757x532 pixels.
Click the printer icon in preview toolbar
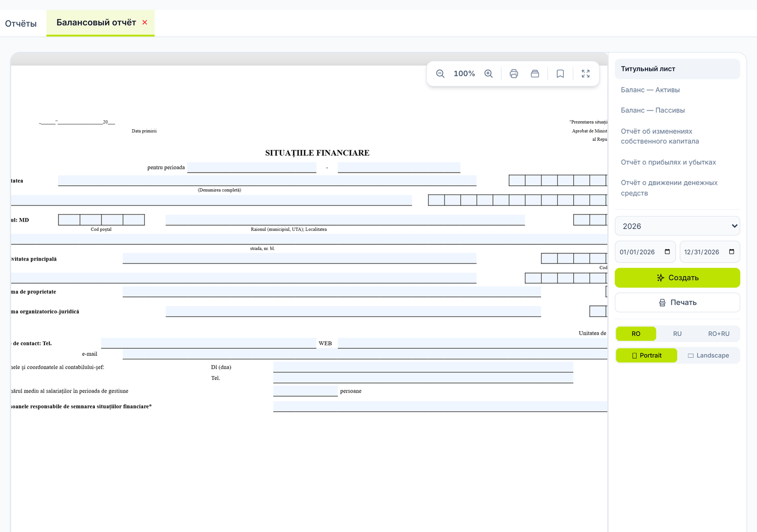(x=514, y=74)
